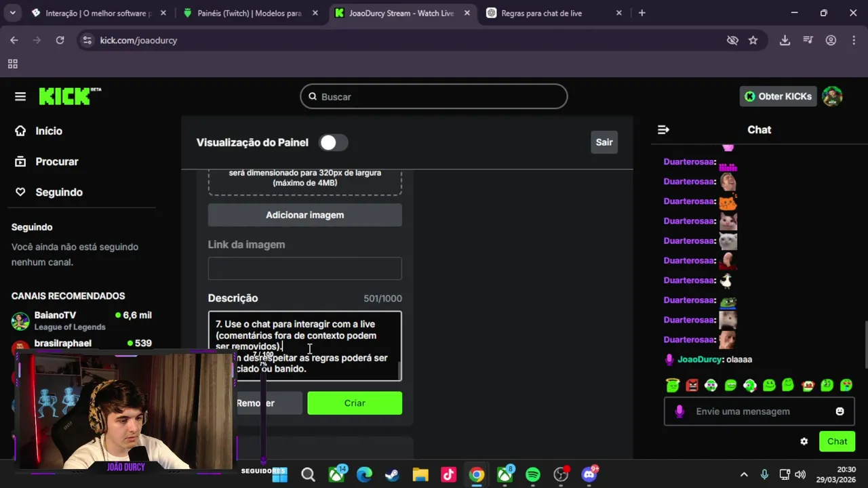Click the Sair button
The image size is (868, 488).
(x=604, y=142)
